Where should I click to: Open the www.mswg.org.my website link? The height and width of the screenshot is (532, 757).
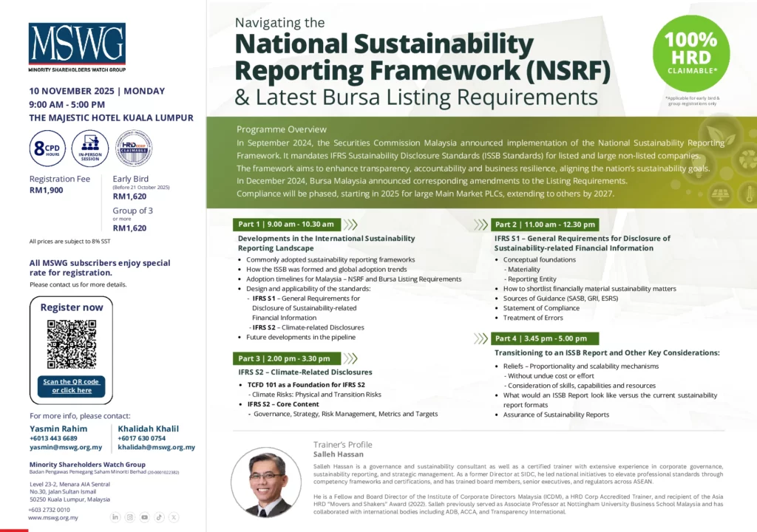[x=53, y=518]
